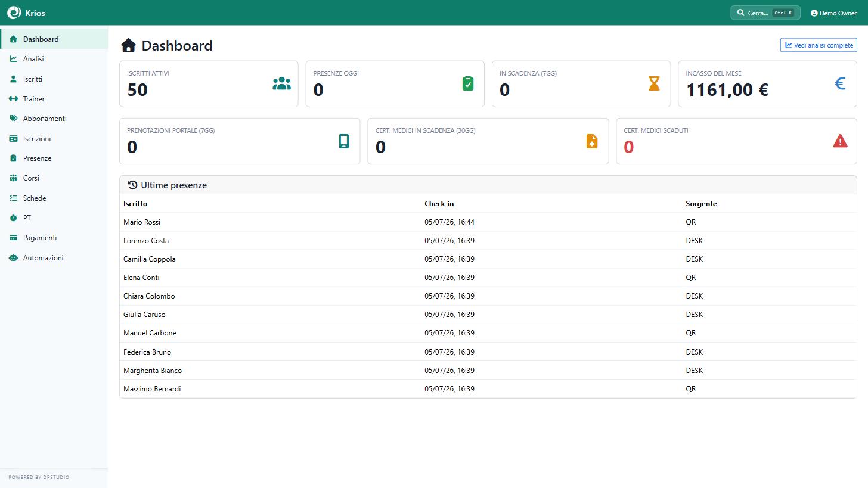Go to Corsi page

click(x=54, y=178)
